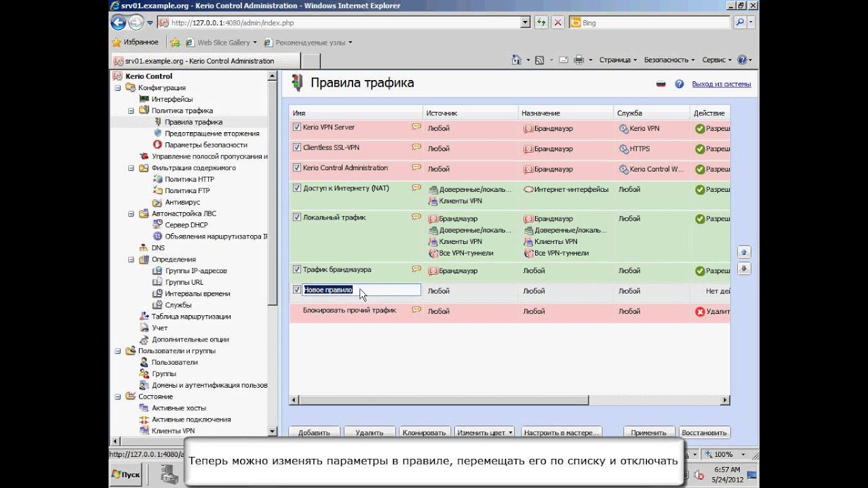Viewport: 868px width, 488px height.
Task: Click the Bing search input box
Action: pos(650,22)
